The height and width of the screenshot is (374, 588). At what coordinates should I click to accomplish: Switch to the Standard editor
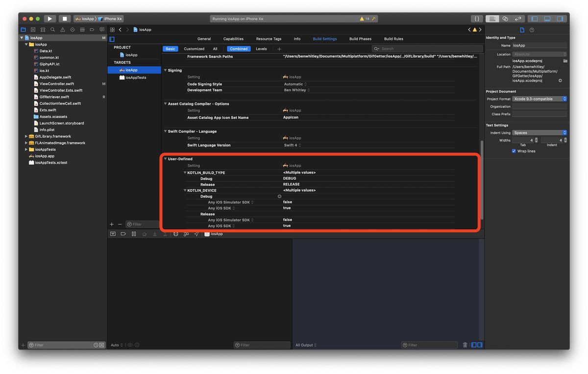[x=492, y=19]
